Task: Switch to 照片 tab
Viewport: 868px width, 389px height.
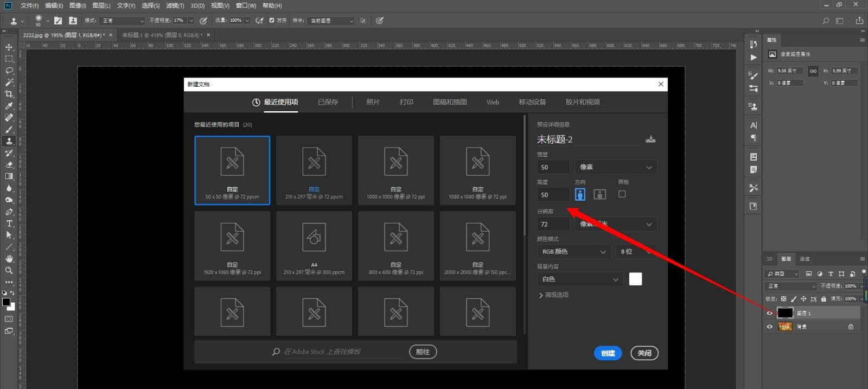Action: click(373, 102)
